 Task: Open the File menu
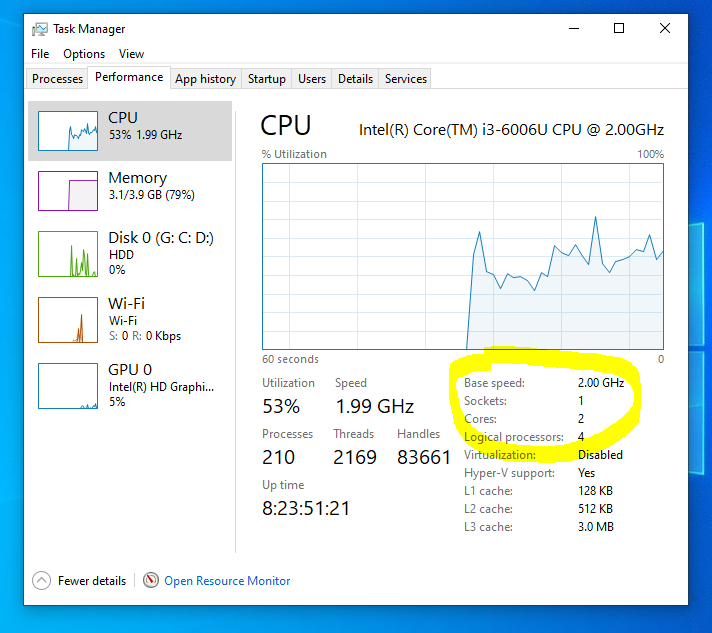(40, 54)
